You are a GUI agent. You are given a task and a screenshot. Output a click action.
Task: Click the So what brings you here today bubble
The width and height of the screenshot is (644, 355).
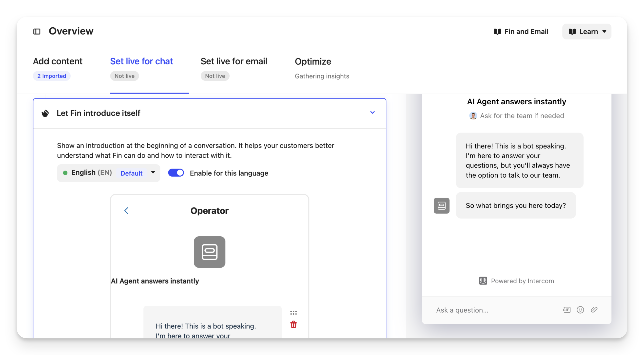click(516, 205)
